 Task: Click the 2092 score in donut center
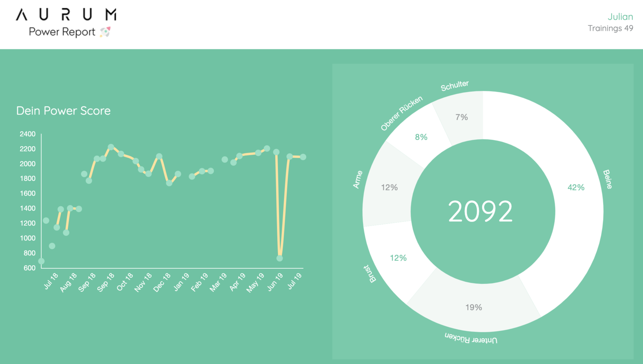pos(480,211)
